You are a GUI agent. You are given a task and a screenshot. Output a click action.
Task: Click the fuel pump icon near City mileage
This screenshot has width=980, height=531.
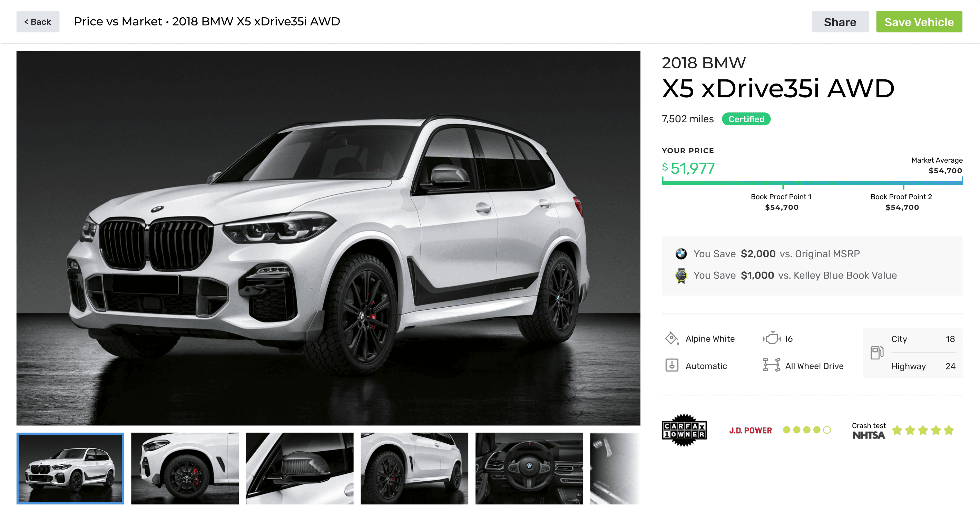coord(876,353)
